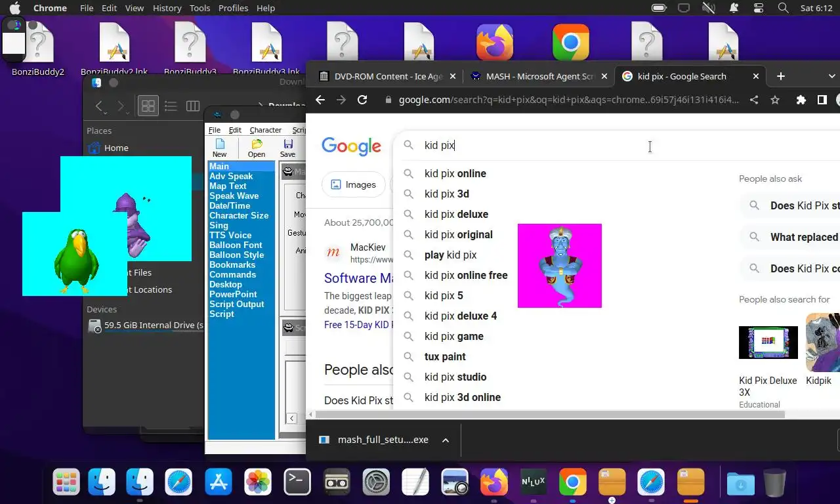Share this page from address bar
The width and height of the screenshot is (840, 504).
coord(754,100)
